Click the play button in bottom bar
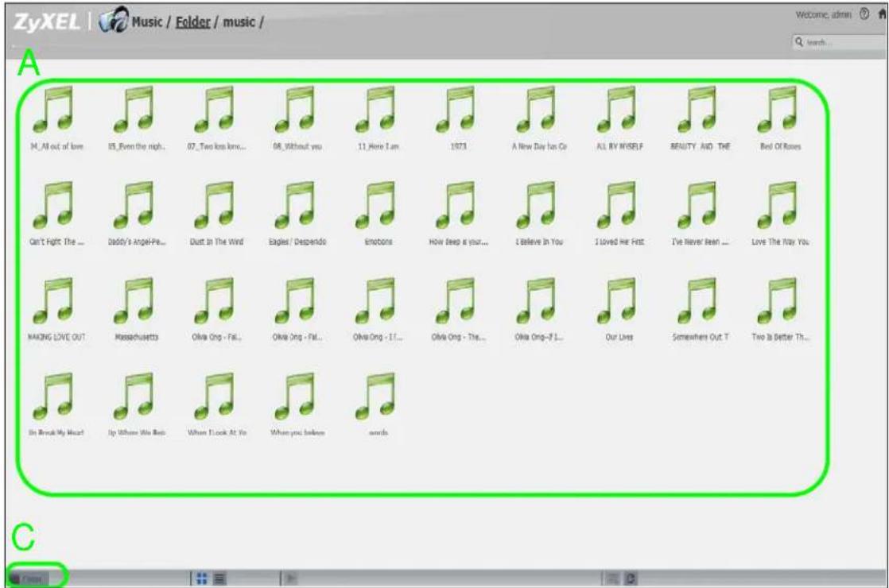 pyautogui.click(x=291, y=578)
